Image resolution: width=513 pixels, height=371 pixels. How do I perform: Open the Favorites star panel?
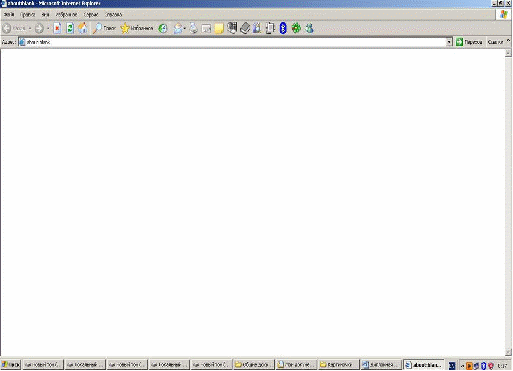[137, 28]
